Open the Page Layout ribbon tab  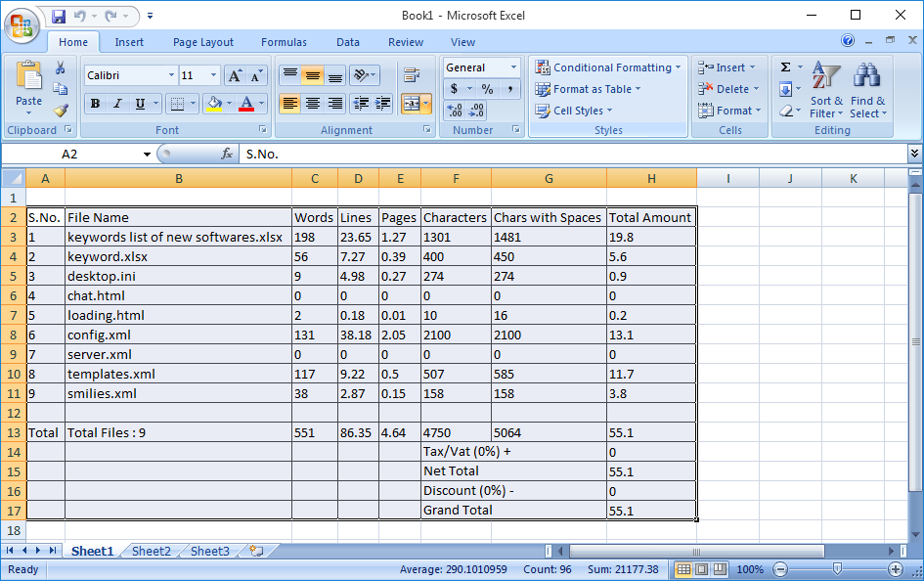[x=202, y=42]
